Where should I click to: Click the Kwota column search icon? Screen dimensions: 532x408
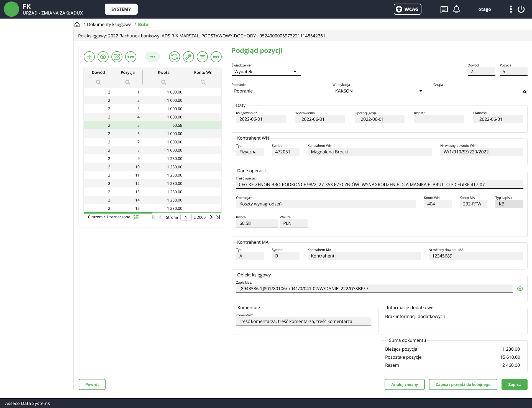click(x=164, y=82)
